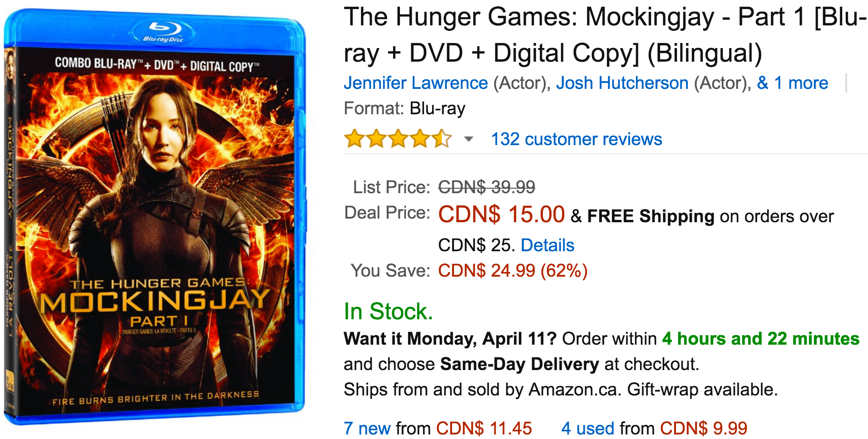868x439 pixels.
Task: Click the Blu-ray Disc logo on cover
Action: click(163, 31)
